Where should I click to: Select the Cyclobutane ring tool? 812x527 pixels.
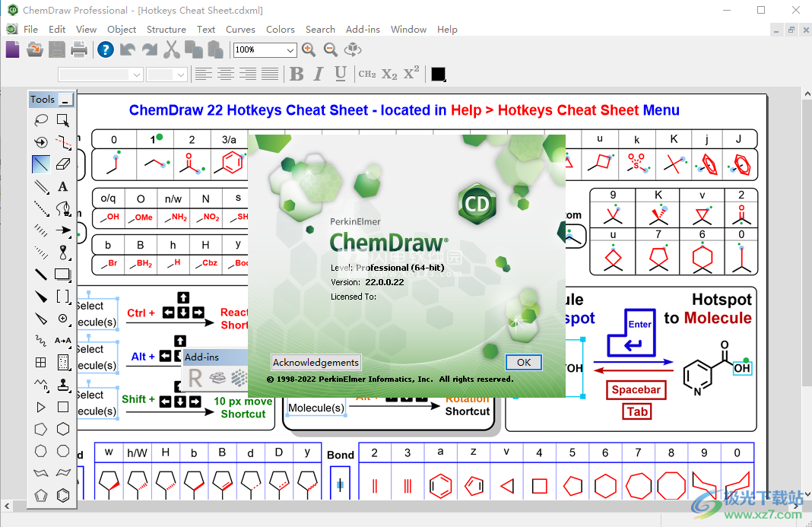click(x=63, y=407)
